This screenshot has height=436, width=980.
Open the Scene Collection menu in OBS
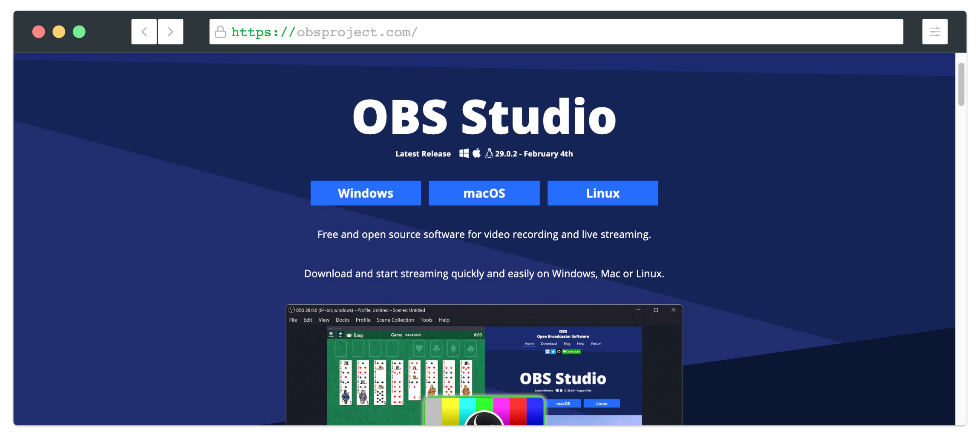coord(395,320)
